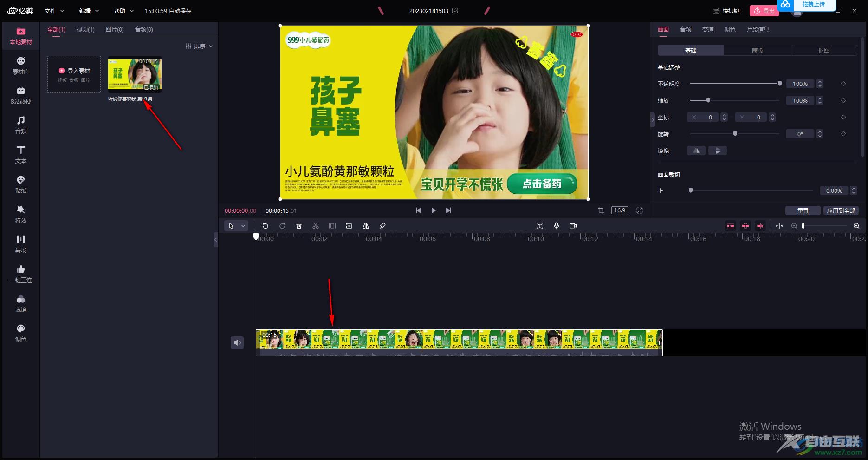The height and width of the screenshot is (460, 868).
Task: Enter fullscreen preview
Action: 640,210
